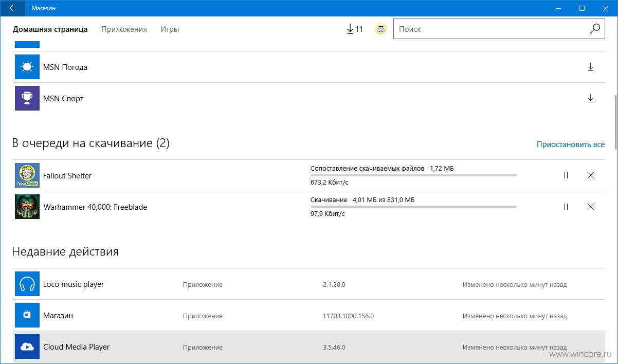
Task: Switch to the Домашняя страница tab
Action: [50, 29]
